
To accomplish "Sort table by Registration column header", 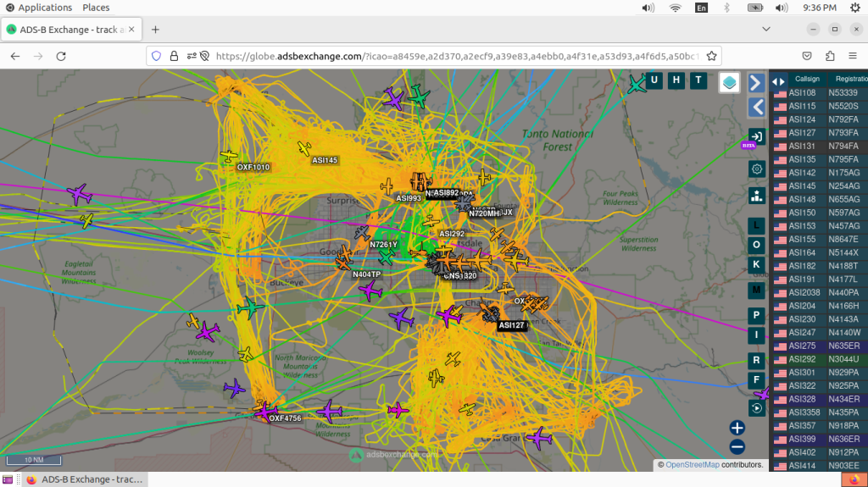I will pos(851,79).
